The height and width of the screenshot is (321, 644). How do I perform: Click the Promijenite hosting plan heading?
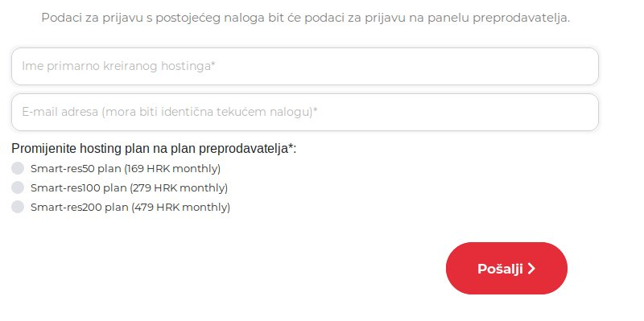point(154,149)
